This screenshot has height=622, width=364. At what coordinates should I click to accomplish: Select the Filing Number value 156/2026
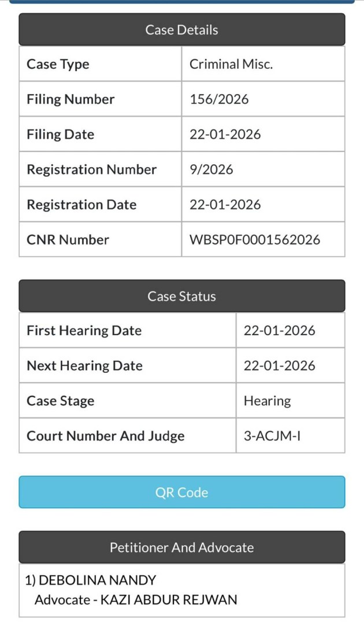click(x=219, y=99)
